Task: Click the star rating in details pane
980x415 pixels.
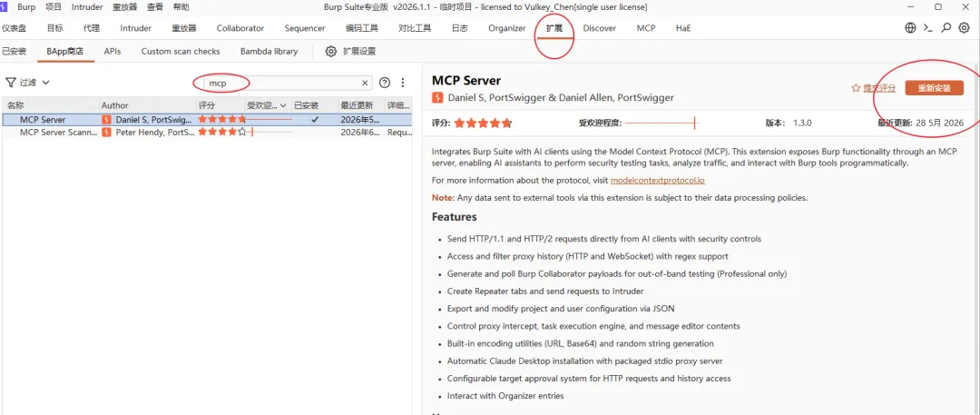Action: tap(483, 124)
